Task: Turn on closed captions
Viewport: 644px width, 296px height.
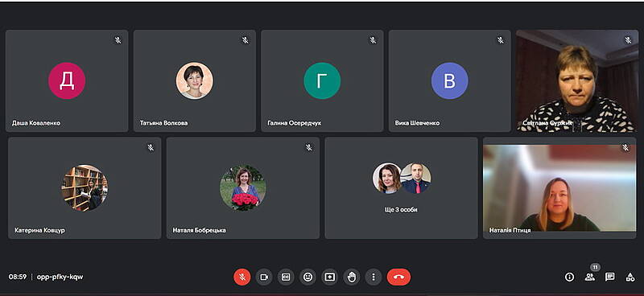Action: pyautogui.click(x=286, y=277)
